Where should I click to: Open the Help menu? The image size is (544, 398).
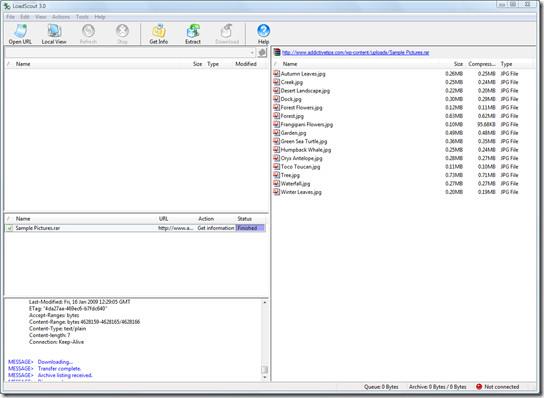point(100,17)
